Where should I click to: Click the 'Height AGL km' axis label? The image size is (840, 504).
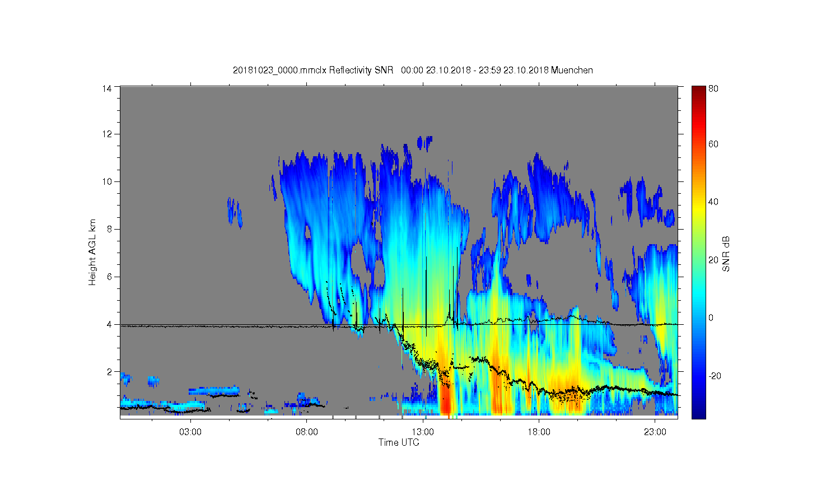tap(92, 252)
